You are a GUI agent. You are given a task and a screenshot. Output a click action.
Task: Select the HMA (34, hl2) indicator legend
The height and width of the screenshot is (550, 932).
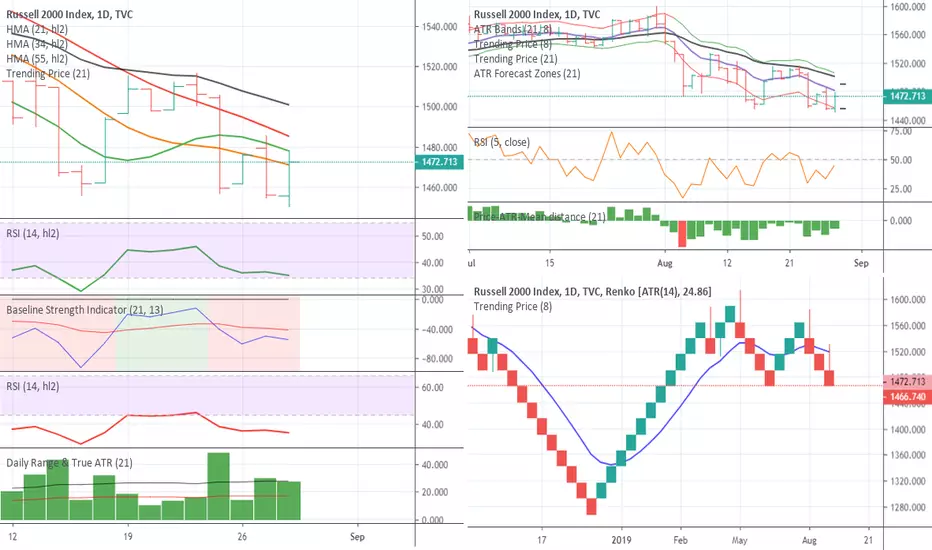coord(37,44)
